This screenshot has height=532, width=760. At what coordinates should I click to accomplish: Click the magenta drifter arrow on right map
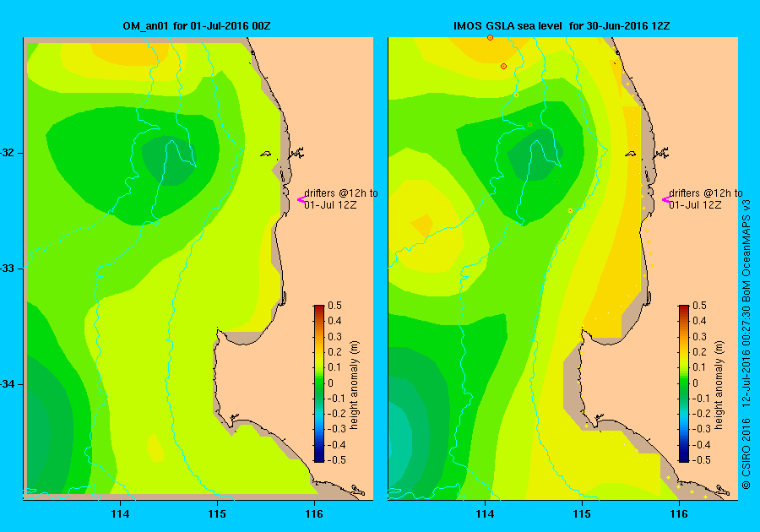click(666, 199)
